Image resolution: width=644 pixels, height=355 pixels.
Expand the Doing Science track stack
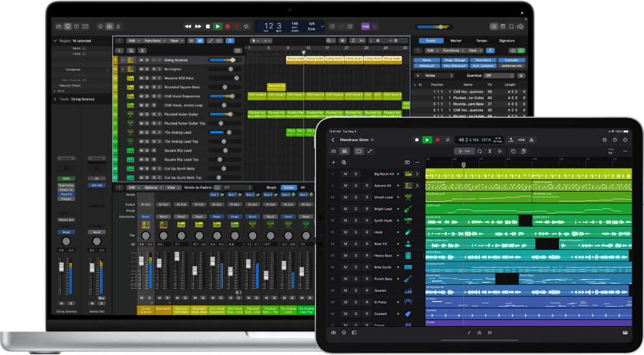click(122, 60)
